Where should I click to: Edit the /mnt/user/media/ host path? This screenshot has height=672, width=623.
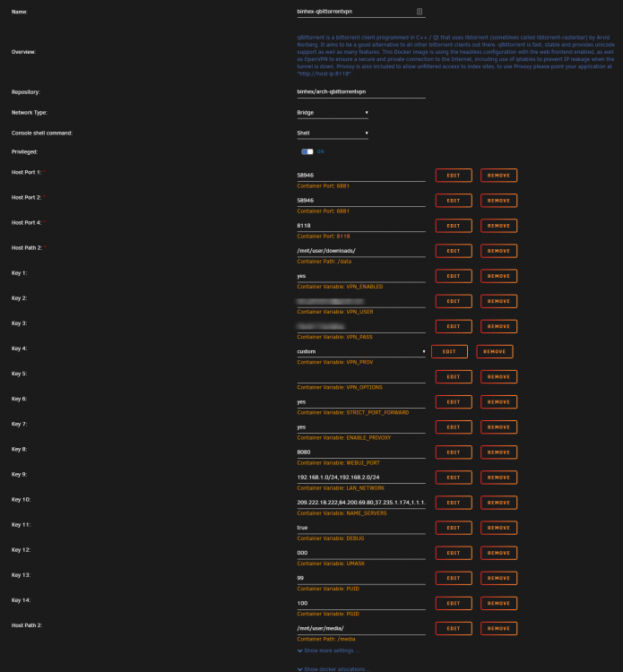tap(454, 629)
